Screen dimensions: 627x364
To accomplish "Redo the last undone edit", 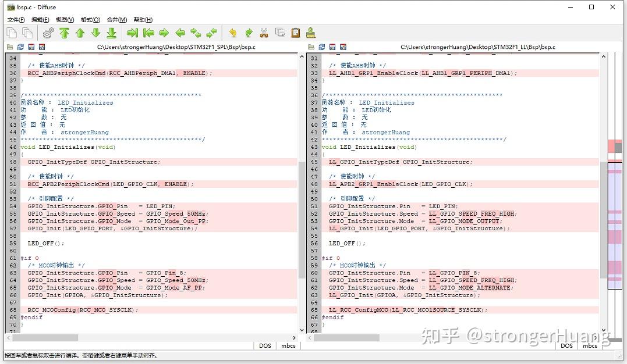I will pos(249,33).
